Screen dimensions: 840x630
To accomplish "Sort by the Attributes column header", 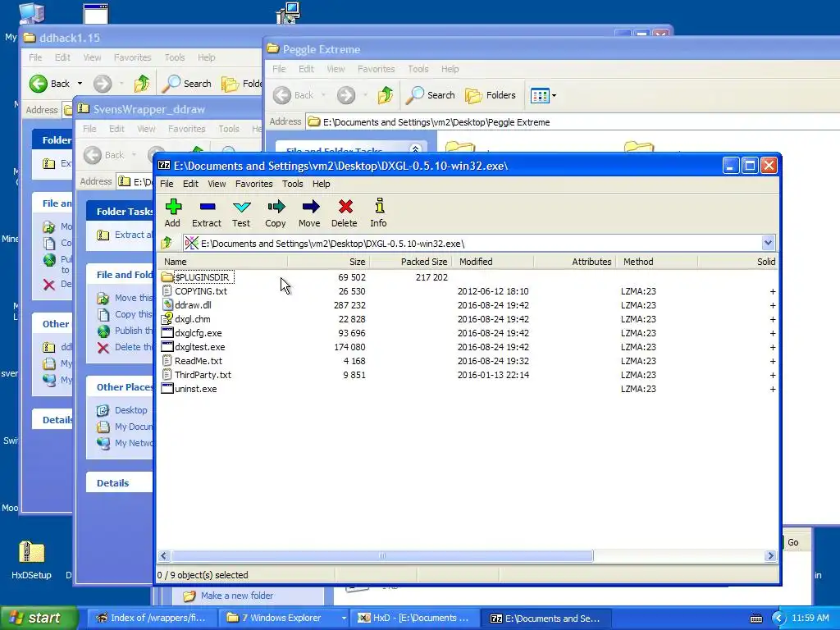I will 575,262.
